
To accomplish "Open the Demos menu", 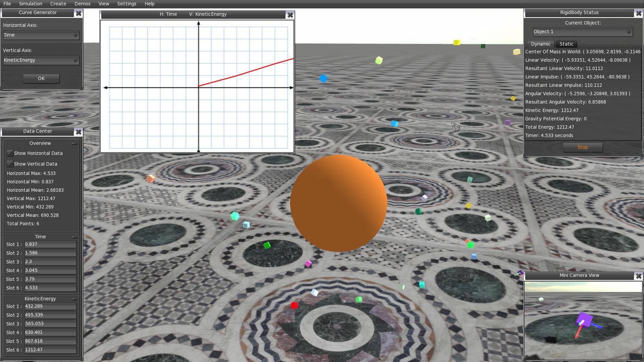I will (82, 4).
